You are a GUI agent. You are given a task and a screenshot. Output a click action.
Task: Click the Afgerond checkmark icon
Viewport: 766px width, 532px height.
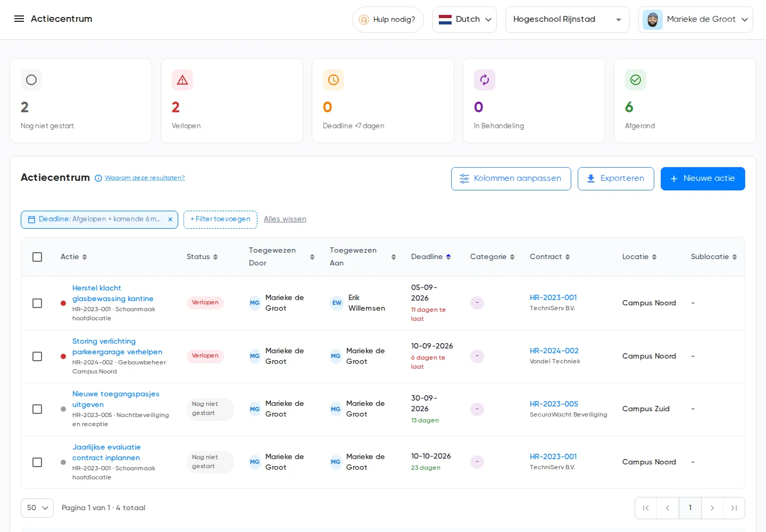point(636,80)
